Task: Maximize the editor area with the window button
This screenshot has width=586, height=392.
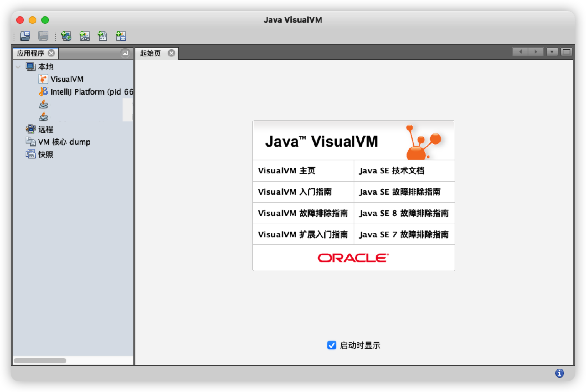Action: point(566,52)
